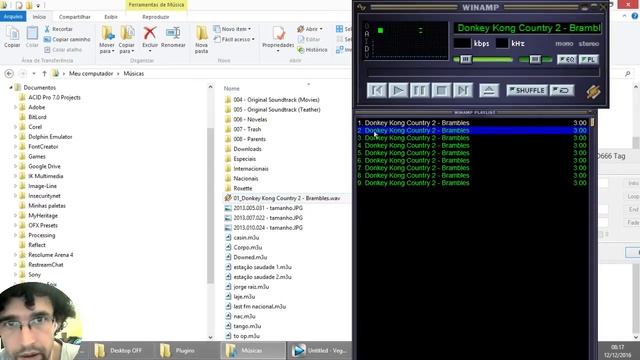The width and height of the screenshot is (640, 360).
Task: Sort files by Nome column header
Action: [231, 88]
